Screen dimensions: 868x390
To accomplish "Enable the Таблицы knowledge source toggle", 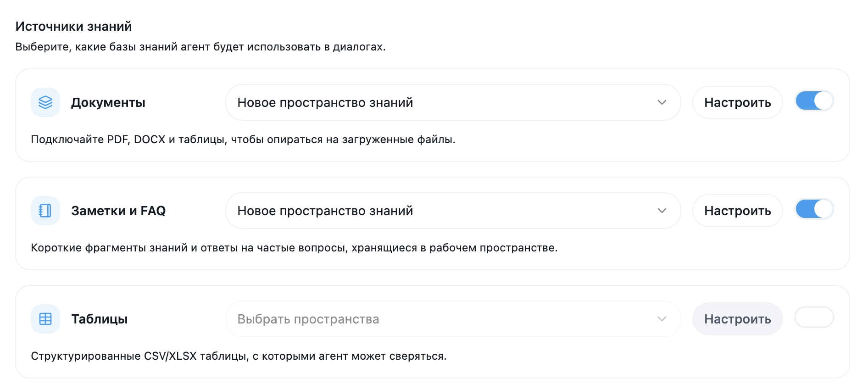I will 814,317.
